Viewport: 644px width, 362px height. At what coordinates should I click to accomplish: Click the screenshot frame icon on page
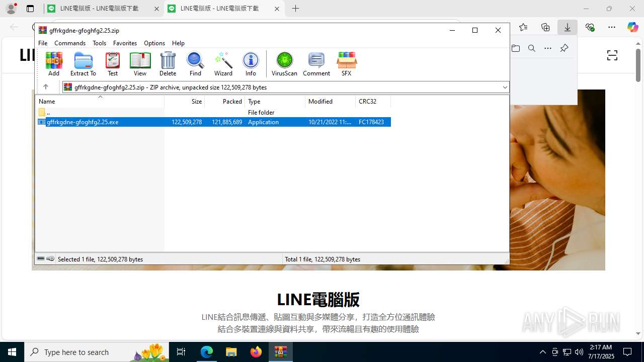click(x=612, y=55)
